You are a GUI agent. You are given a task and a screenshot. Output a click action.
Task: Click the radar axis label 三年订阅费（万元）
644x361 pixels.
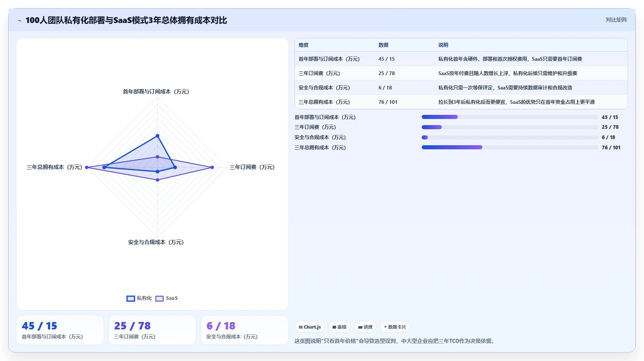point(252,167)
